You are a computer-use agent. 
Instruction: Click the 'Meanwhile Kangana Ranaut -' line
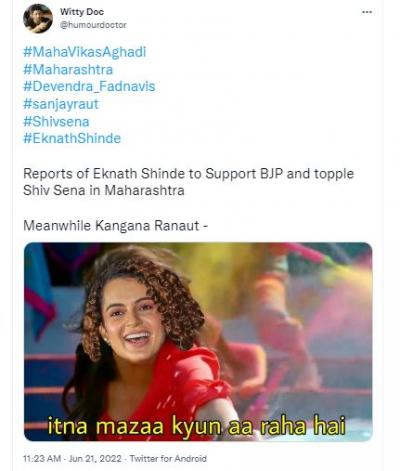pyautogui.click(x=116, y=226)
